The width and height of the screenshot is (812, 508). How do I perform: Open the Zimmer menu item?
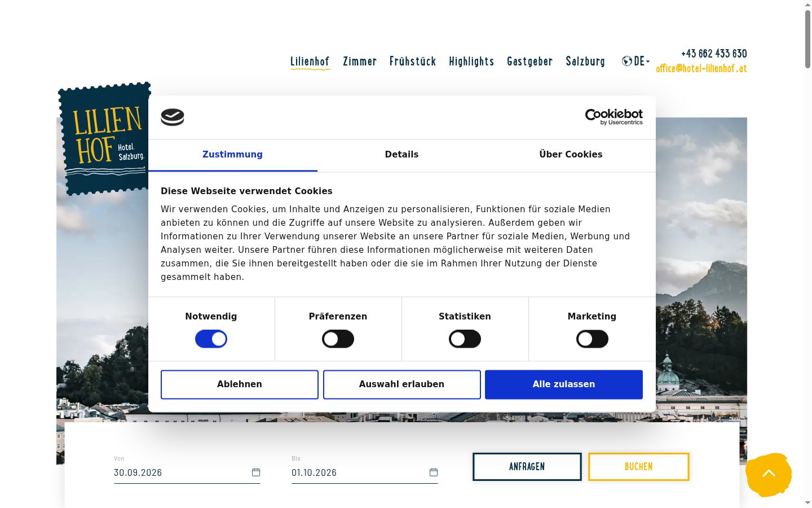coord(360,62)
